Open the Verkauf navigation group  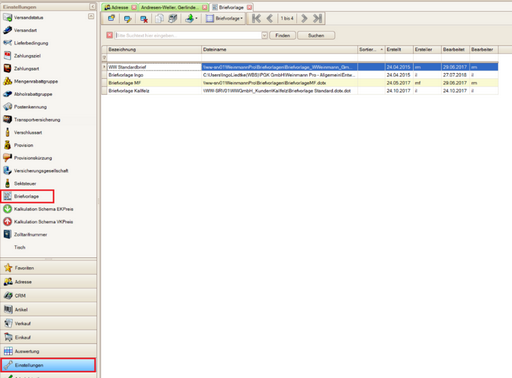point(48,323)
